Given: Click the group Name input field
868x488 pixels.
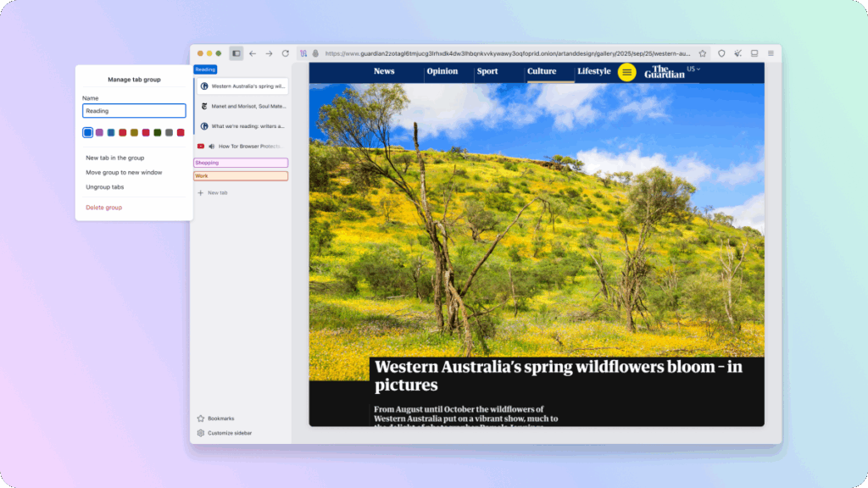Looking at the screenshot, I should click(134, 110).
